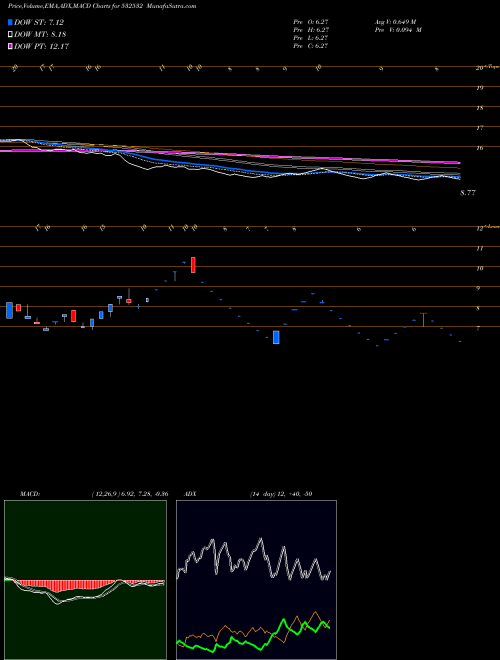
Task: Select the 'DOW PT: 12.17' legend label
Action: 41,46
